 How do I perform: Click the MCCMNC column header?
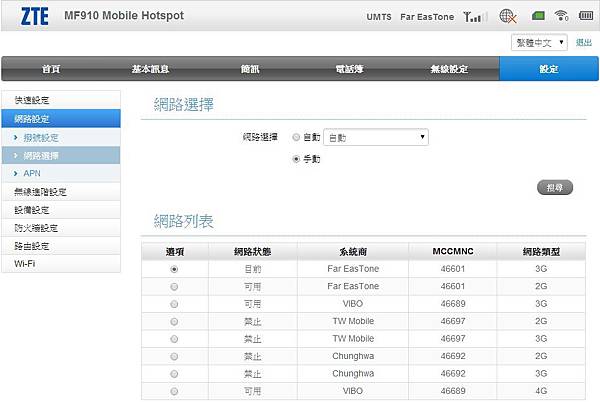point(453,251)
